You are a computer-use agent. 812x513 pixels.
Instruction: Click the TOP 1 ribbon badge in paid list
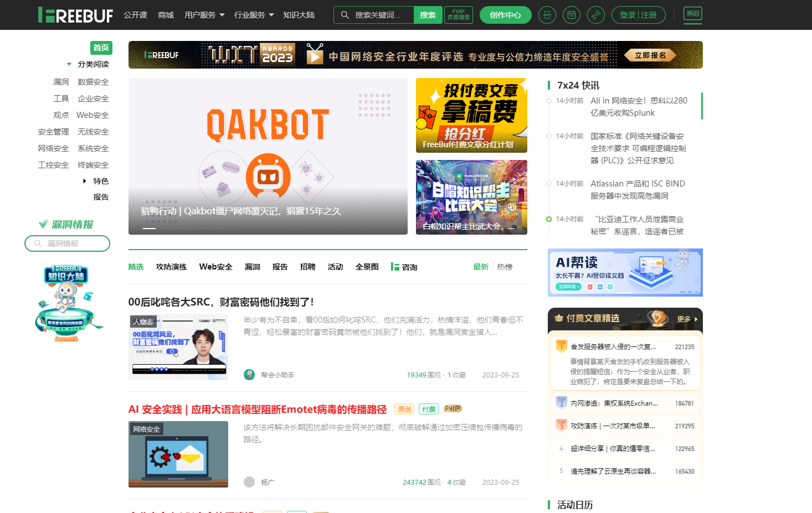(x=562, y=346)
